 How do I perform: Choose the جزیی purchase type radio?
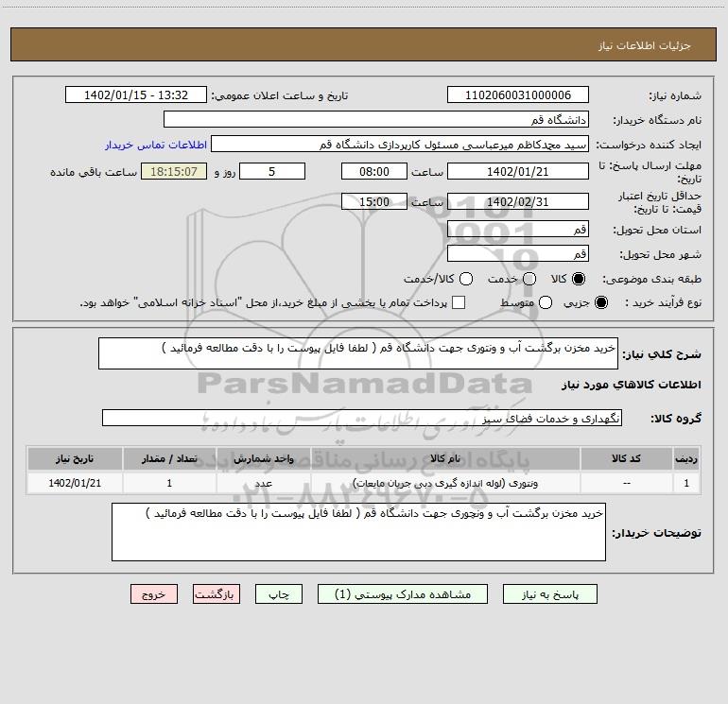pos(600,302)
